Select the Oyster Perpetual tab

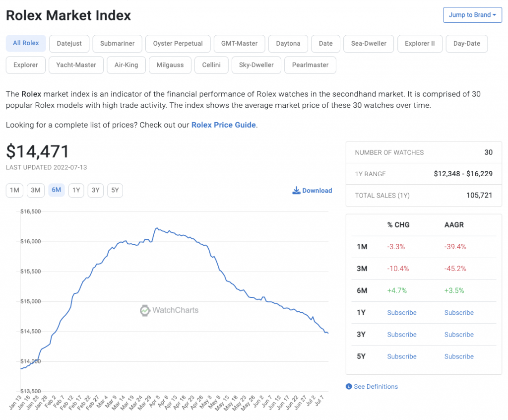tap(178, 44)
